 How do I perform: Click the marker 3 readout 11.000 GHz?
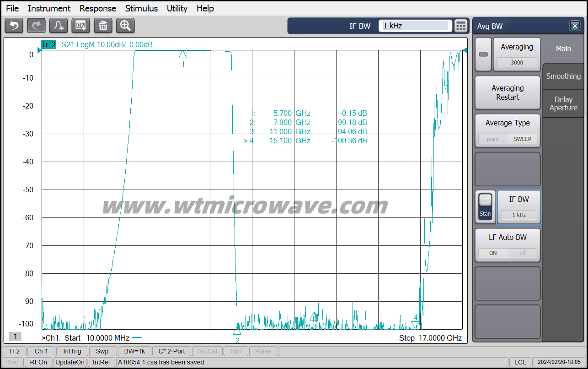click(290, 131)
